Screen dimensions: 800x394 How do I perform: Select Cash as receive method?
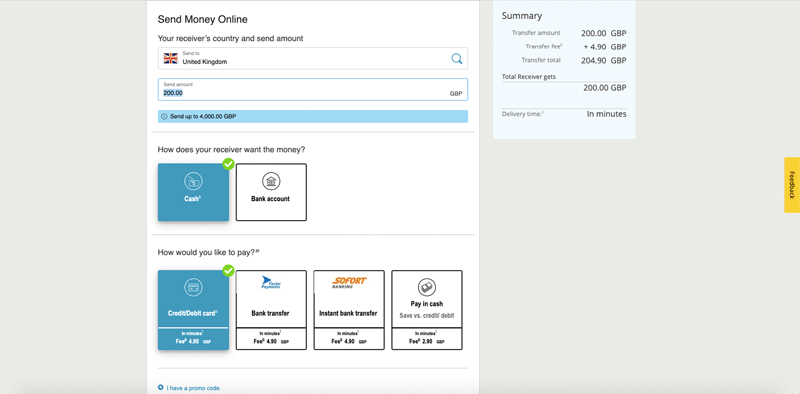tap(193, 192)
